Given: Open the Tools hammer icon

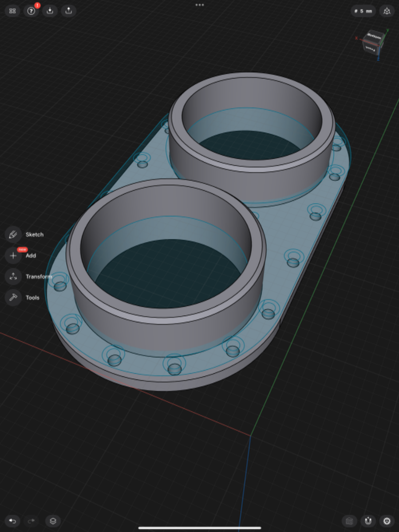Looking at the screenshot, I should coord(13,297).
